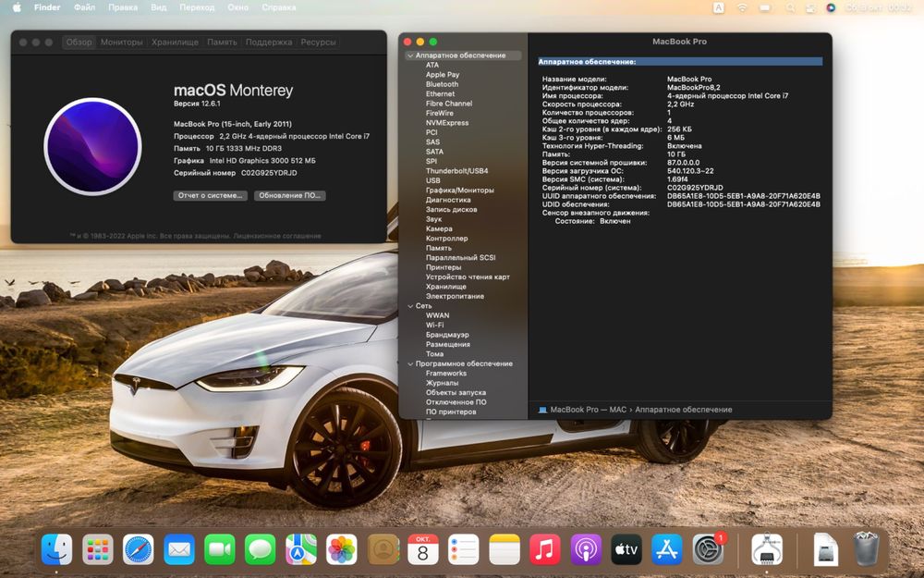
Task: Collapse the Программное обеспечение section chevron
Action: click(410, 363)
